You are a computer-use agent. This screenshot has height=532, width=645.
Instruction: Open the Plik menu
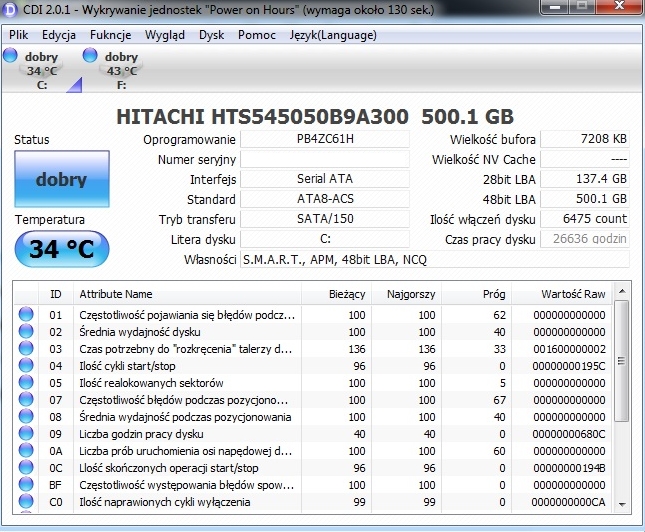click(x=19, y=35)
